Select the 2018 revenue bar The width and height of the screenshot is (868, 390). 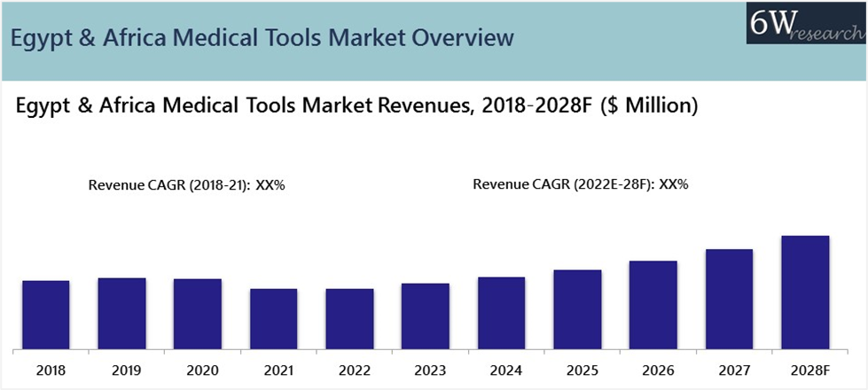[45, 314]
